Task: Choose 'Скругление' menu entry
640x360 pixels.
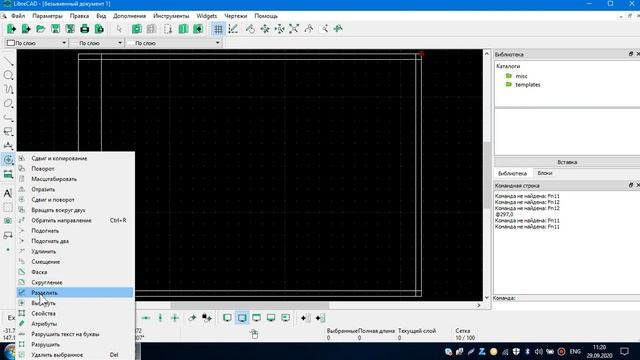Action: (75, 282)
